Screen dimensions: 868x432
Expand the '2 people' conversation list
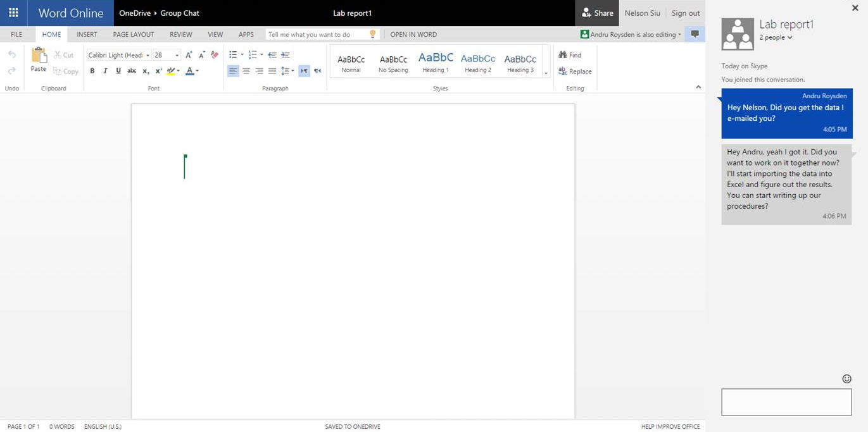(x=775, y=37)
